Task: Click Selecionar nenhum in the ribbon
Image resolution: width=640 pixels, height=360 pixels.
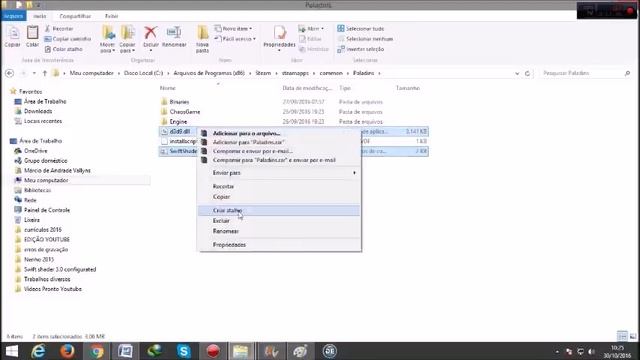Action: pos(365,39)
